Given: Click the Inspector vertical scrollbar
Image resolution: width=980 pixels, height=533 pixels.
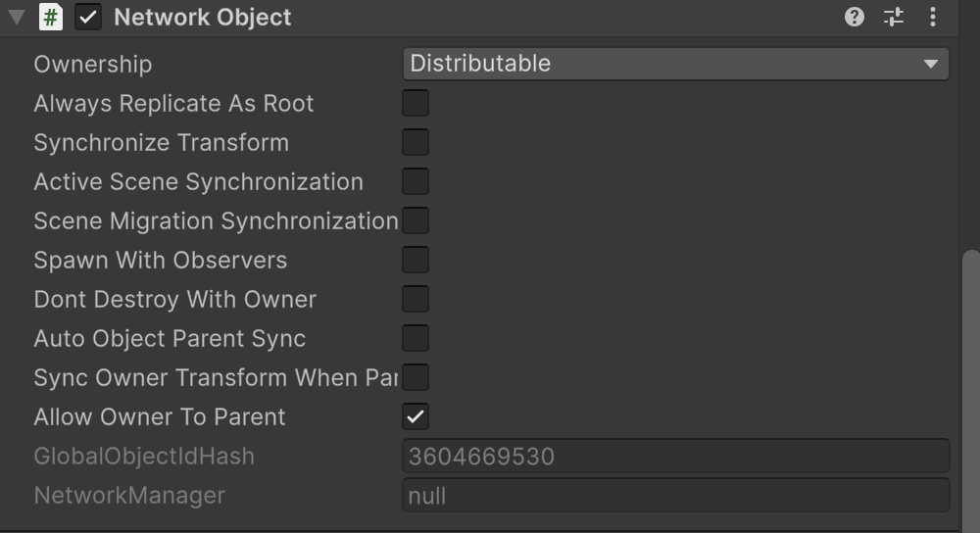Looking at the screenshot, I should coord(971,392).
